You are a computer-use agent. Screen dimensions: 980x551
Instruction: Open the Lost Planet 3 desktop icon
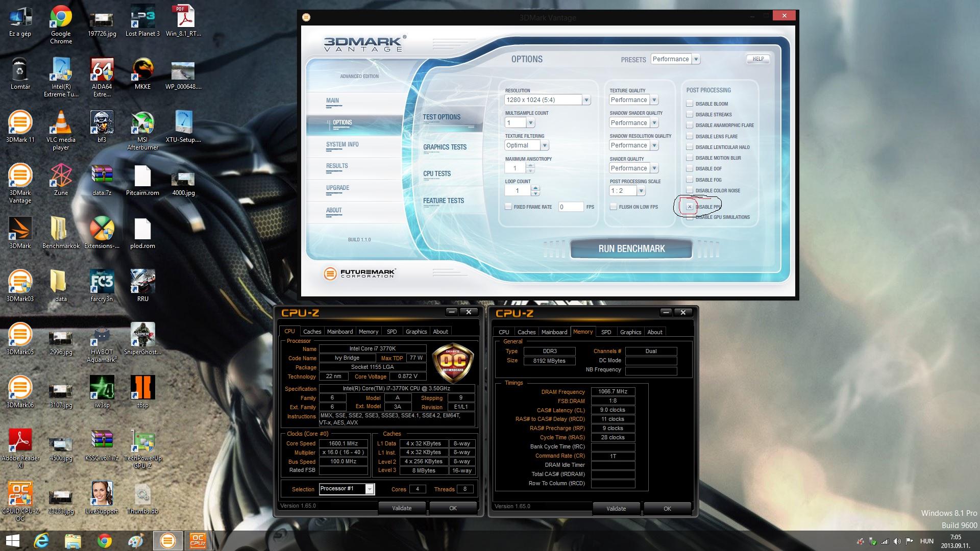pyautogui.click(x=142, y=21)
